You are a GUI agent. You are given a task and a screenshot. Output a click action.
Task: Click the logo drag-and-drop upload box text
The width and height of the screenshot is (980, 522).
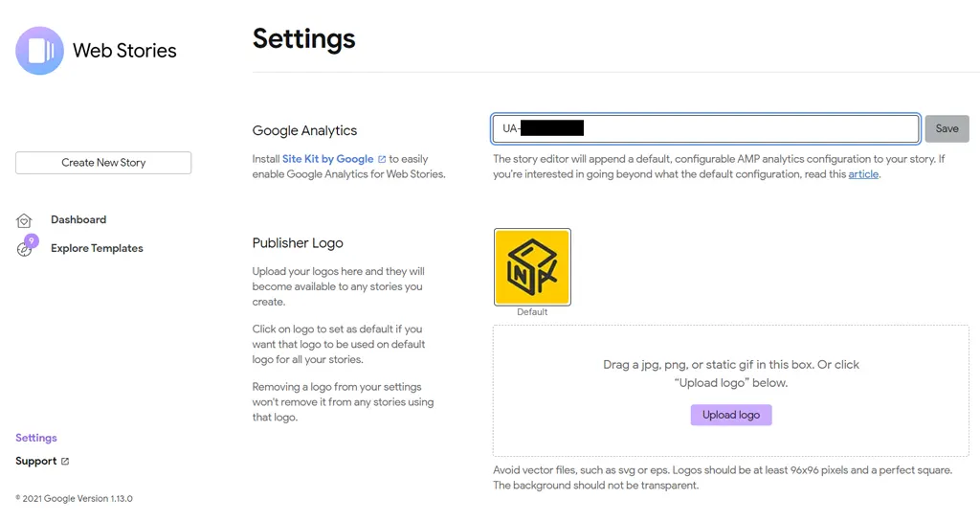pyautogui.click(x=731, y=374)
